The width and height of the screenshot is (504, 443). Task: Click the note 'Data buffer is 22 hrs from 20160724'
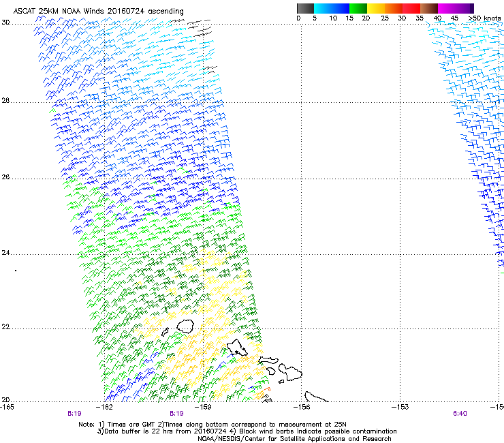[x=166, y=431]
